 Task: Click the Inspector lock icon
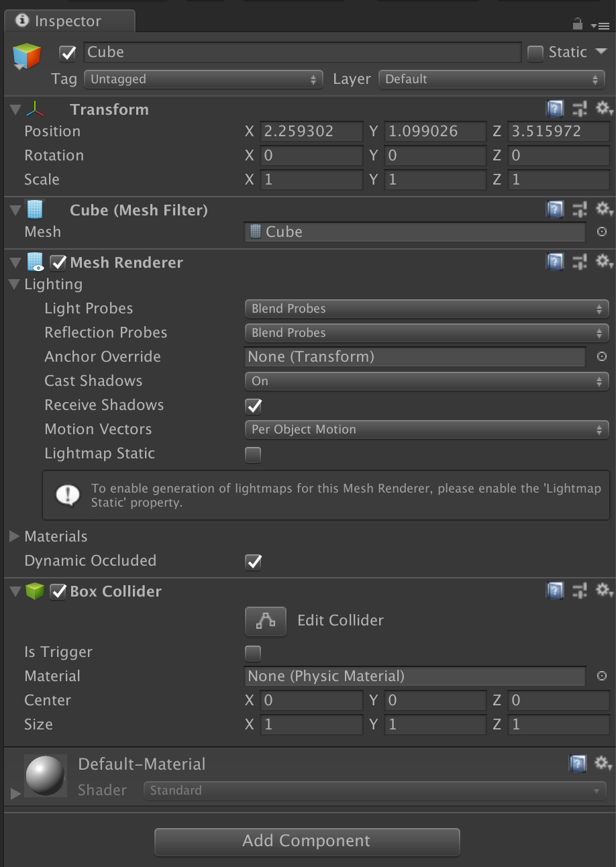coord(577,24)
